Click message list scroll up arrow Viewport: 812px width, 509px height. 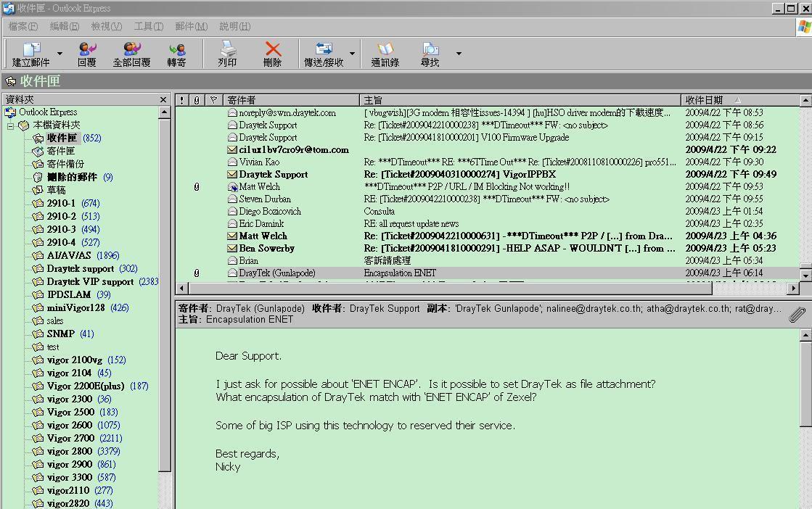805,101
